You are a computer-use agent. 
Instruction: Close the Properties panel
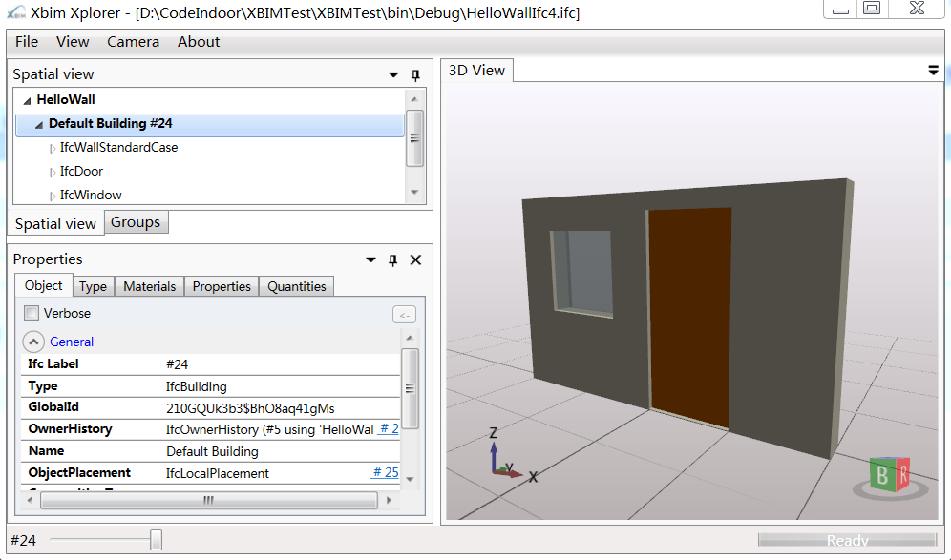click(x=415, y=260)
